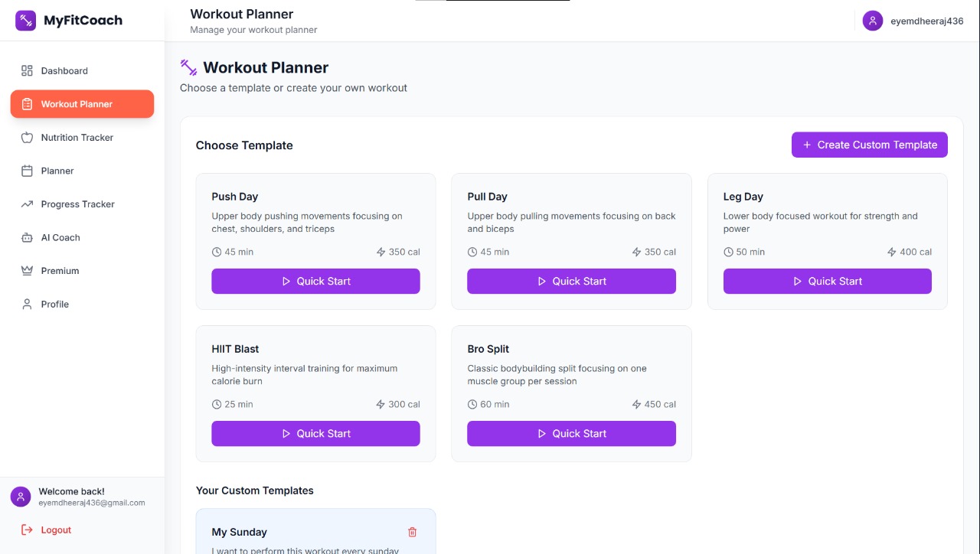Click the MyFitCoach dumbbell logo

coord(25,20)
